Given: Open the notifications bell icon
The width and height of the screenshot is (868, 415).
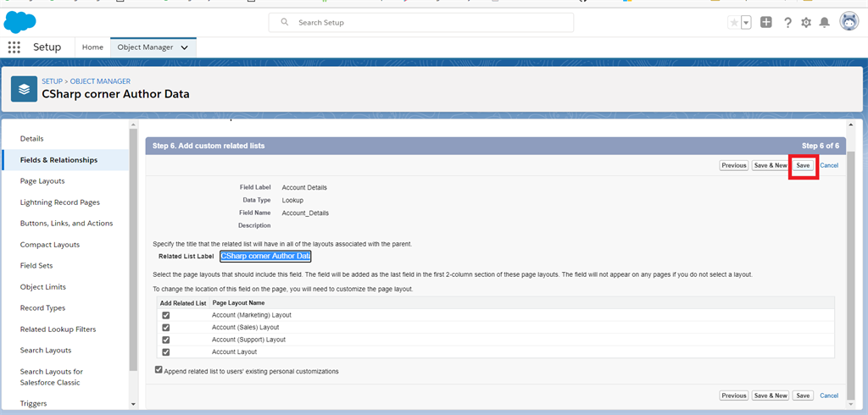Looking at the screenshot, I should click(824, 22).
